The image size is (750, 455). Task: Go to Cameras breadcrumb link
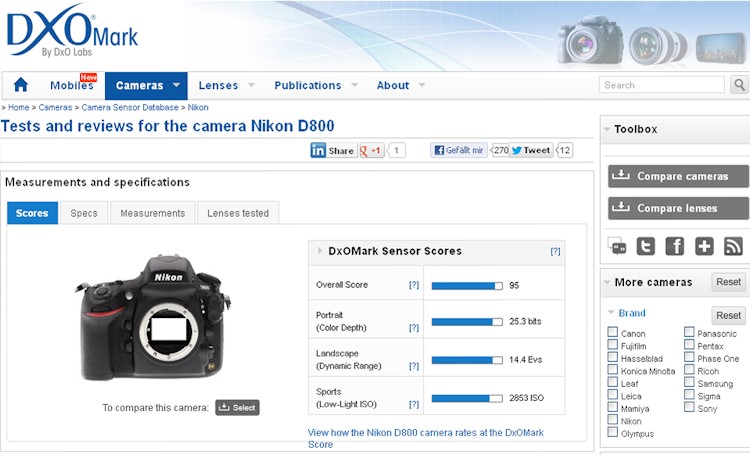55,107
